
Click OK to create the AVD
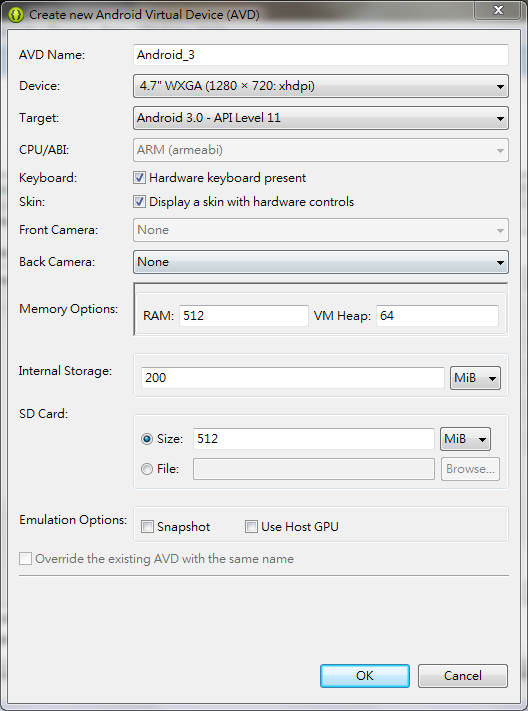(x=365, y=676)
